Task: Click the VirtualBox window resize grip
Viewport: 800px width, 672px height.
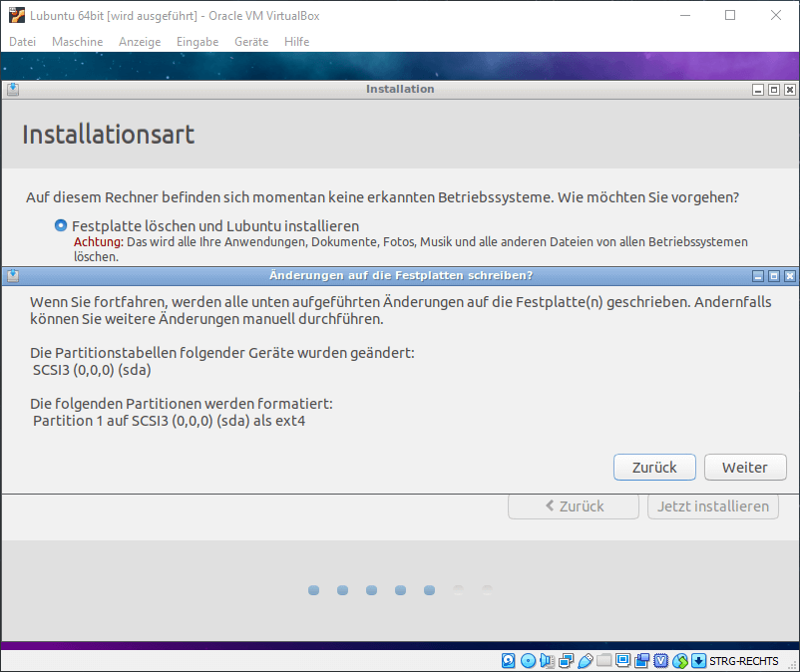Action: [792, 665]
